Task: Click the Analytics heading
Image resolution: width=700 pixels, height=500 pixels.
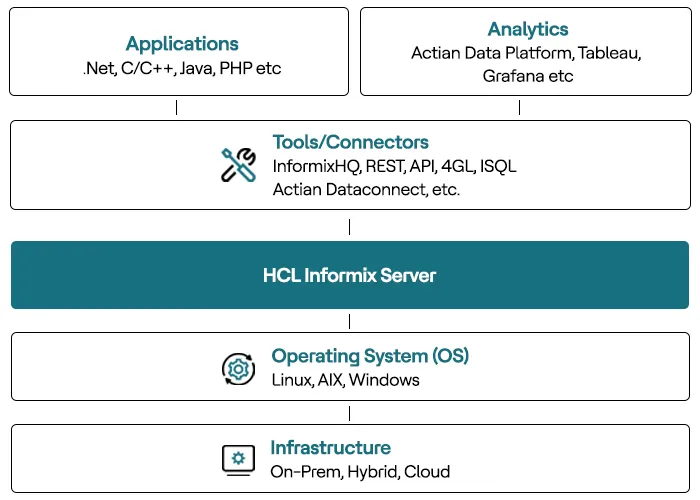Action: (x=528, y=30)
